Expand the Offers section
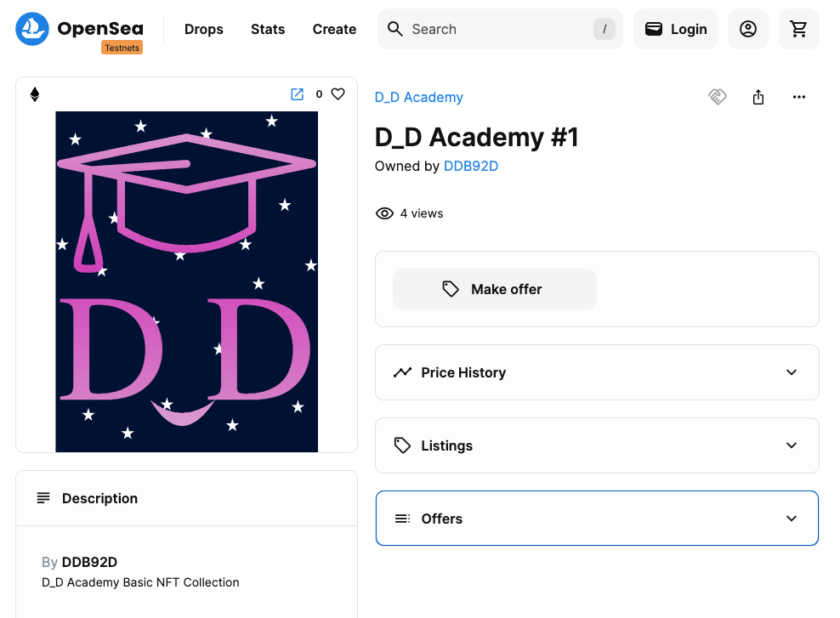Viewport: 840px width, 618px height. (596, 519)
